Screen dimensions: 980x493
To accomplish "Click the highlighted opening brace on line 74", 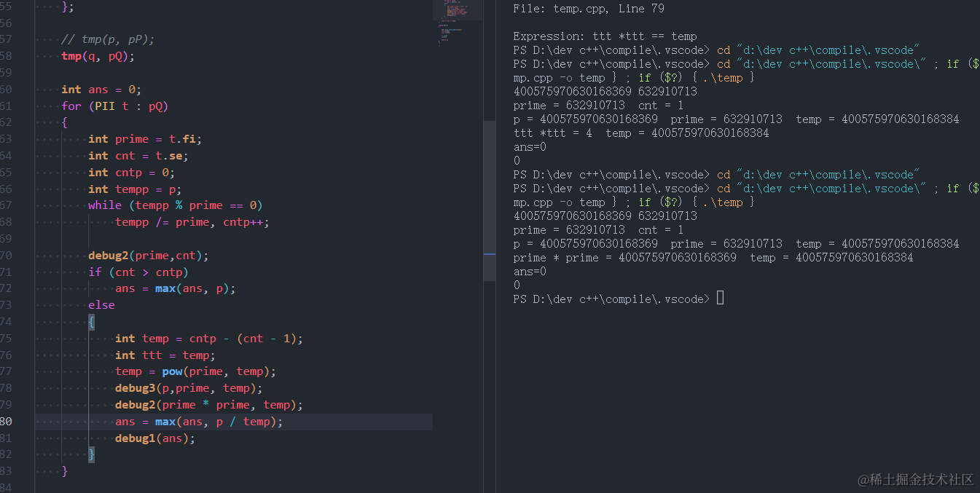I will coord(91,321).
